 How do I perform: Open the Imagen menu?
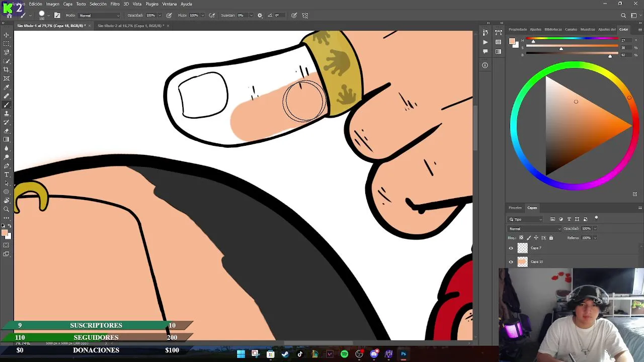click(x=53, y=4)
